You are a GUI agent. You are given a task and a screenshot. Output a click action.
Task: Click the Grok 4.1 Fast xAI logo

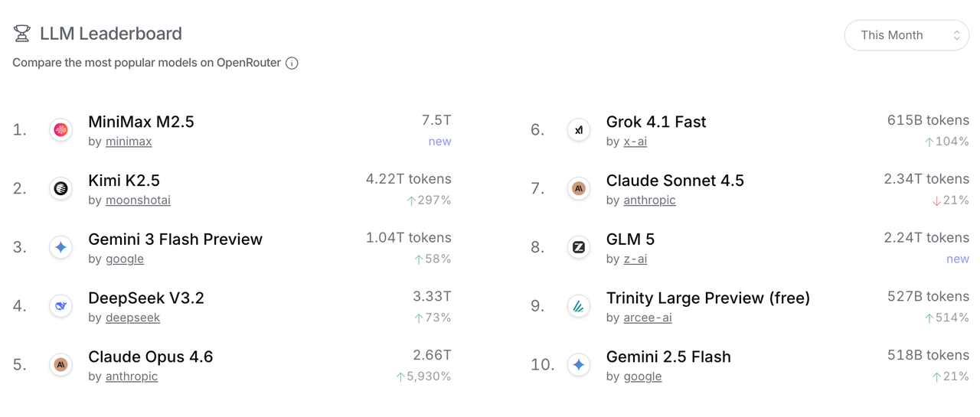[579, 130]
